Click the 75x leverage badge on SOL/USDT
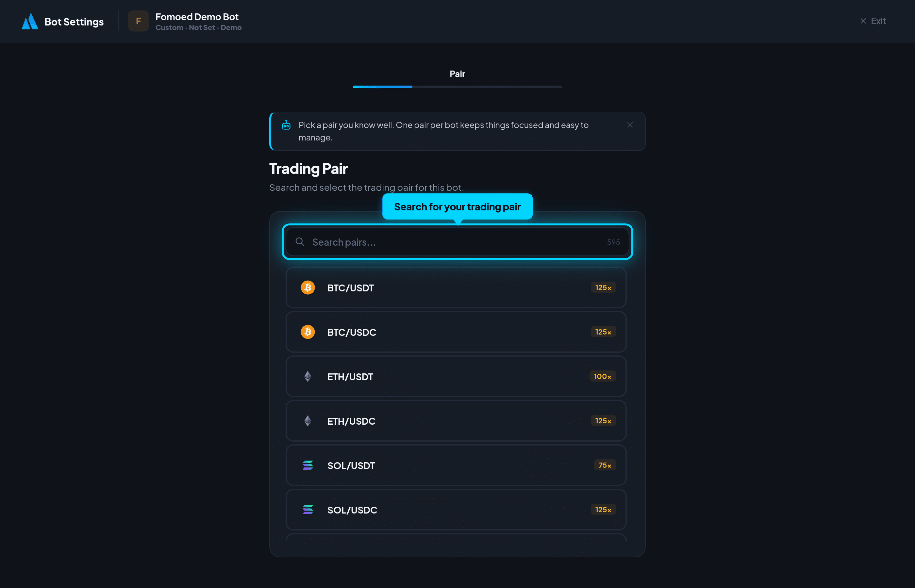 [605, 465]
